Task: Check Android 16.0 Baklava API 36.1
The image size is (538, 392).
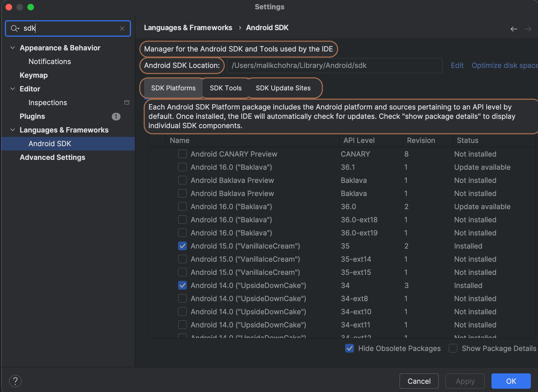Action: tap(182, 167)
